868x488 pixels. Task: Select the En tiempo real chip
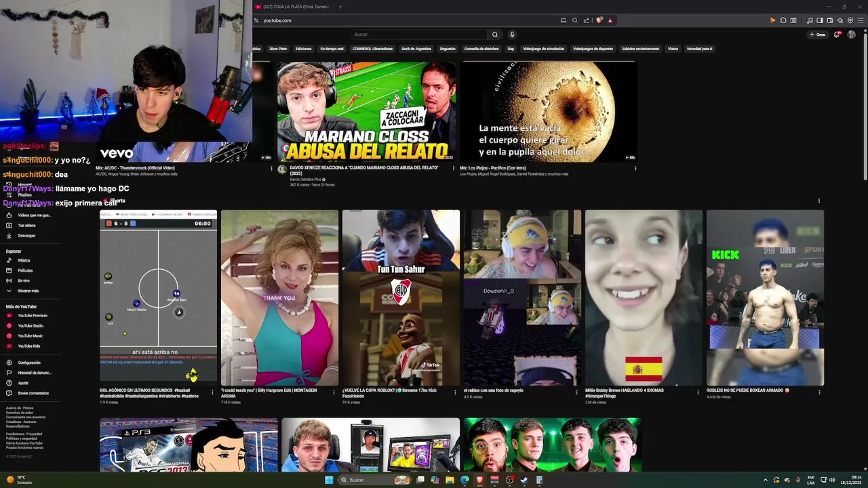(332, 49)
